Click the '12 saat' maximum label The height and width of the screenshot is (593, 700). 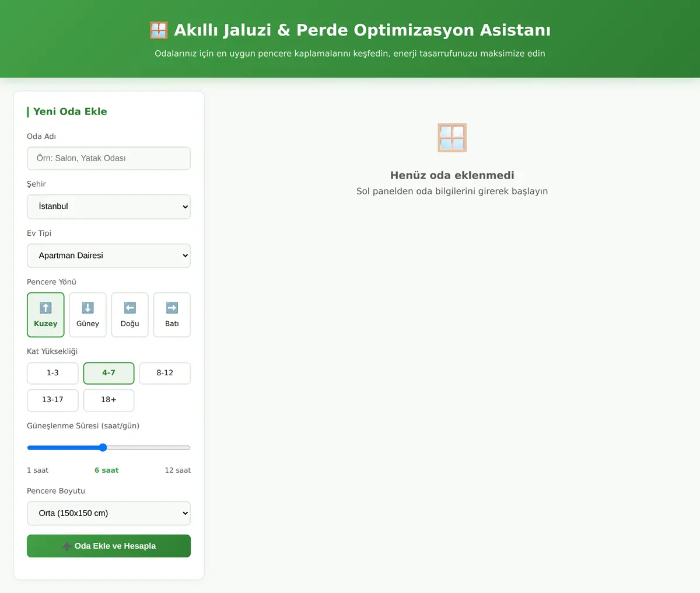pos(177,470)
